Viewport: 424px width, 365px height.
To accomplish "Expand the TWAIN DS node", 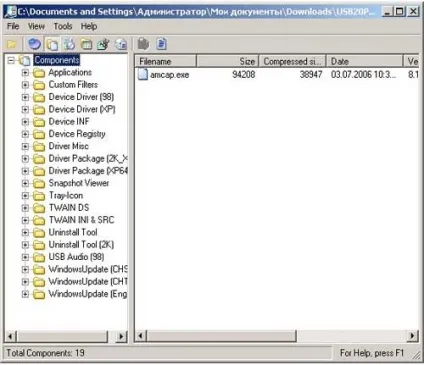I will coord(25,208).
